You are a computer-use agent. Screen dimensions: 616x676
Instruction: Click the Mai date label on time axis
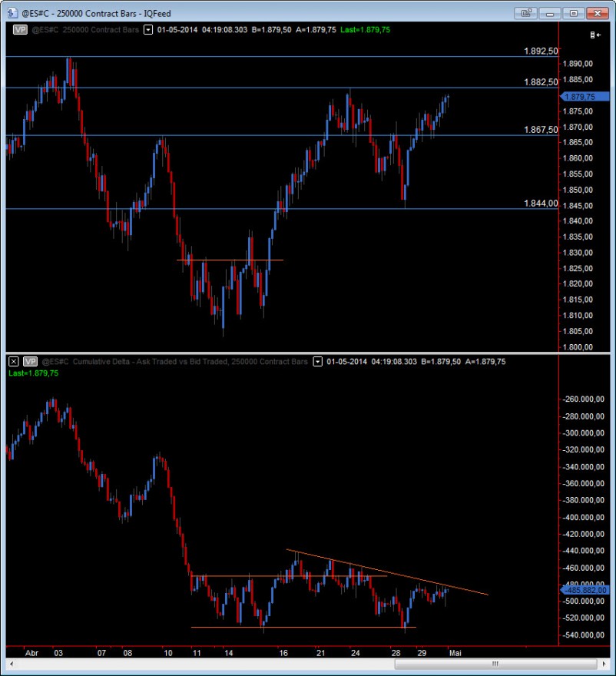coord(455,653)
